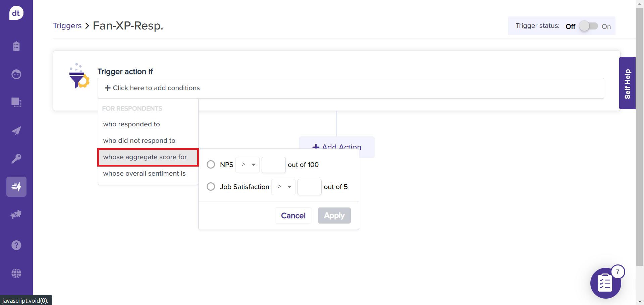This screenshot has height=305, width=644.
Task: Go back via Triggers breadcrumb link
Action: [x=67, y=26]
